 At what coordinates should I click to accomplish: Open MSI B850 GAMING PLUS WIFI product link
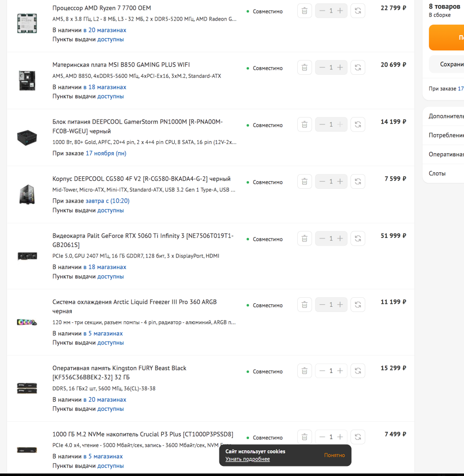pos(121,65)
